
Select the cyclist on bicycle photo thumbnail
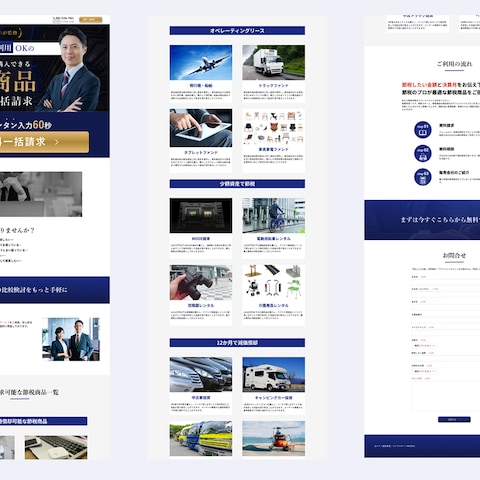(273, 216)
